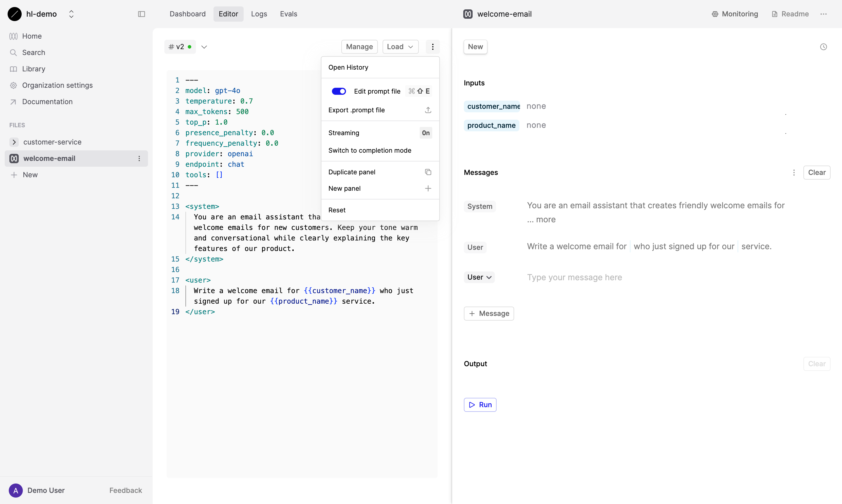Image resolution: width=842 pixels, height=504 pixels.
Task: Open the Feedback link
Action: (126, 490)
